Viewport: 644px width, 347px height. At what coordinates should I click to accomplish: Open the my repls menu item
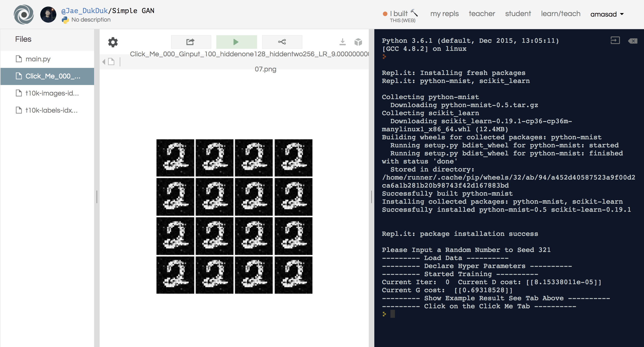(444, 14)
